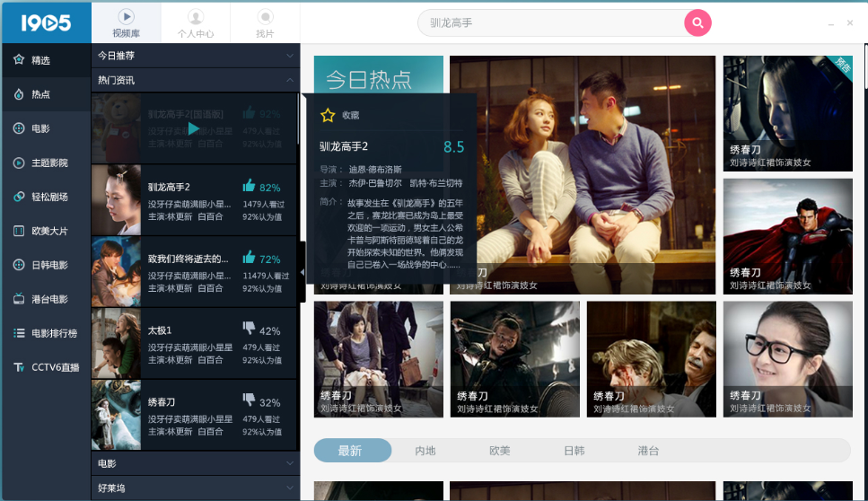Viewport: 868px width, 501px height.
Task: Select the 最新 filter tab
Action: coord(353,450)
